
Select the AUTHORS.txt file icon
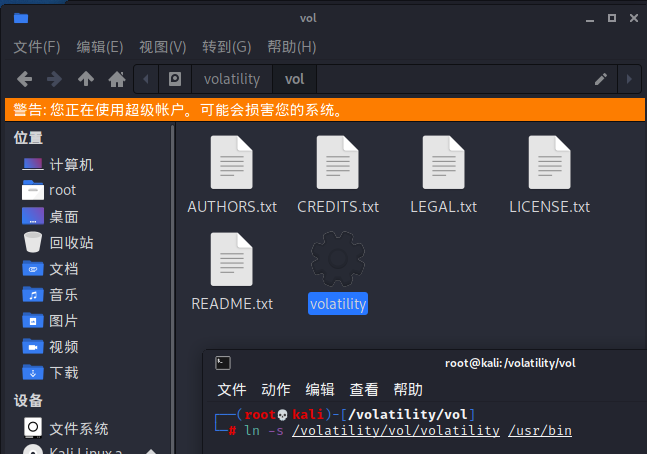231,162
